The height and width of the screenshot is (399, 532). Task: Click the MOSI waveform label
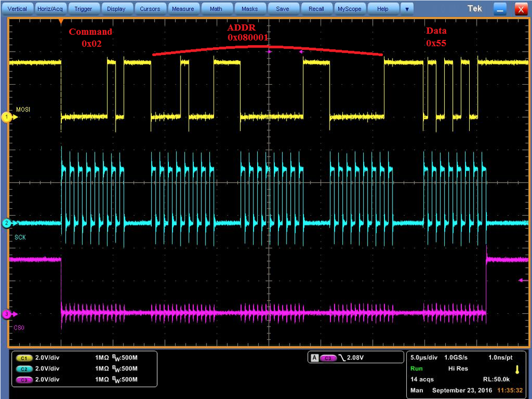click(23, 110)
